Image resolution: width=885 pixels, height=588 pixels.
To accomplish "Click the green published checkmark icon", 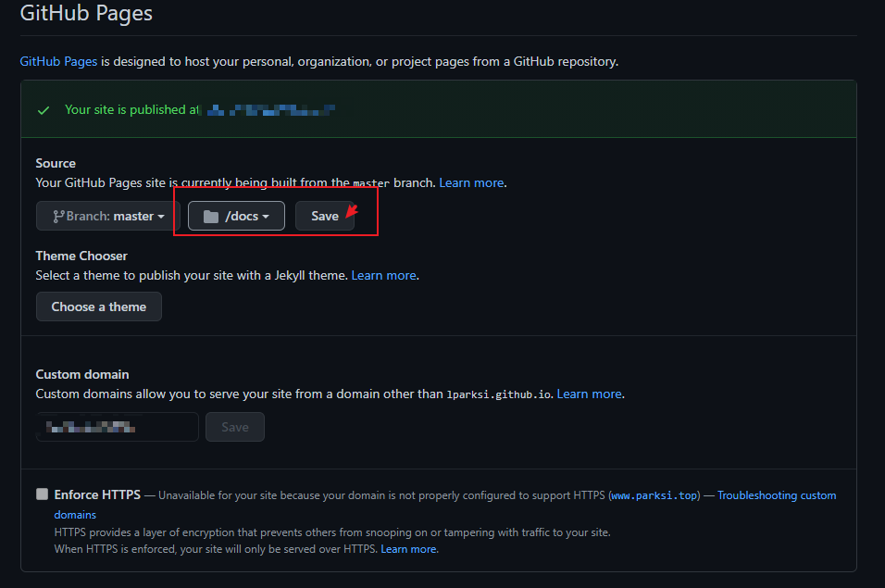I will click(44, 110).
